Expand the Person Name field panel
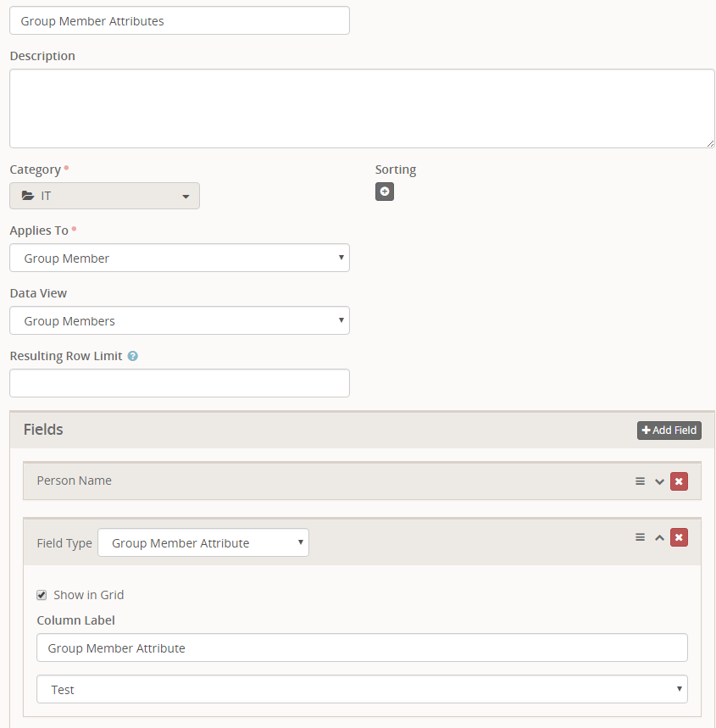 tap(659, 481)
